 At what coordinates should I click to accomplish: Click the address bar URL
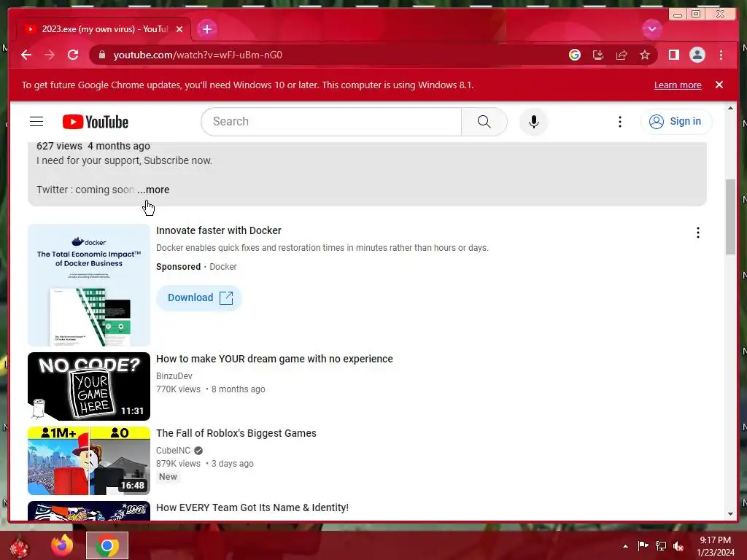tap(198, 55)
